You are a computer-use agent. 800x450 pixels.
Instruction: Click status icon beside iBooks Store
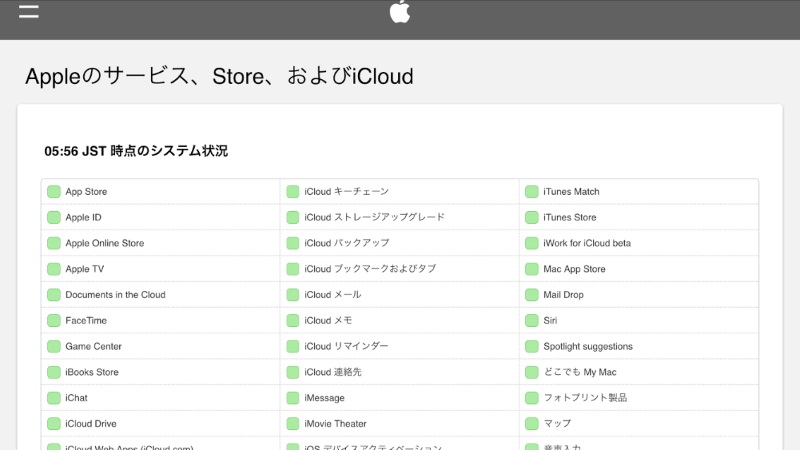coord(54,372)
